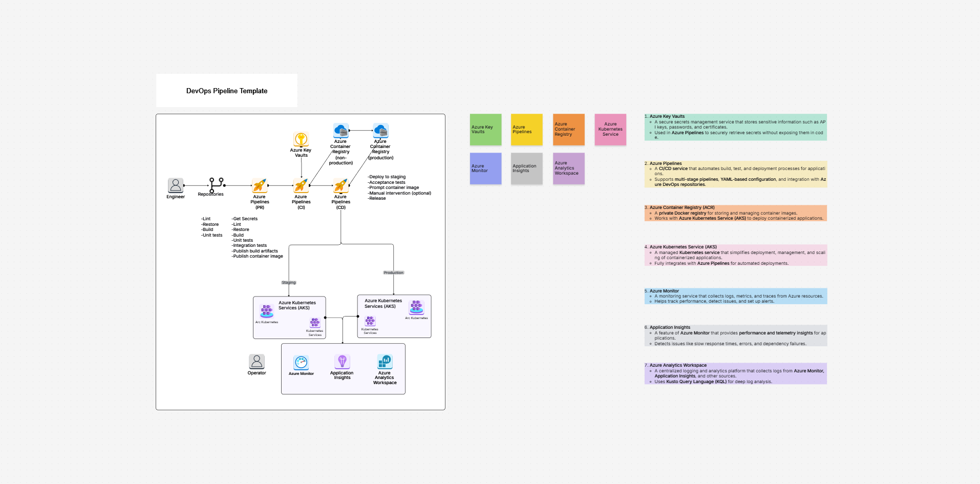The height and width of the screenshot is (484, 980).
Task: Select the Azure Pipelines (CD) rocket icon
Action: pos(341,185)
